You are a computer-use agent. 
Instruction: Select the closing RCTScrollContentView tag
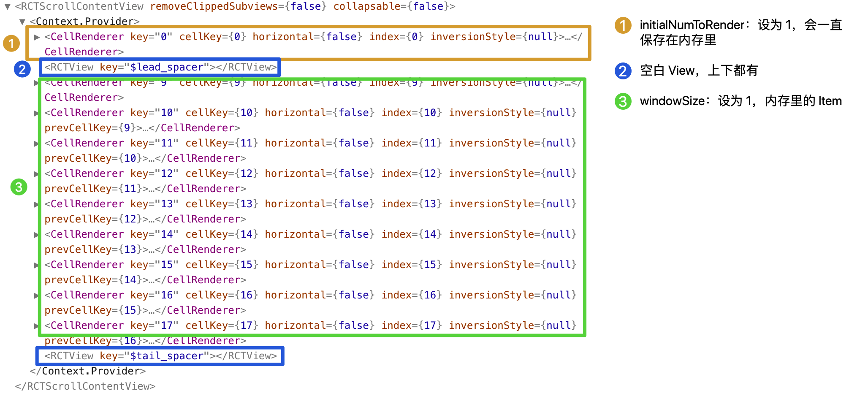85,386
